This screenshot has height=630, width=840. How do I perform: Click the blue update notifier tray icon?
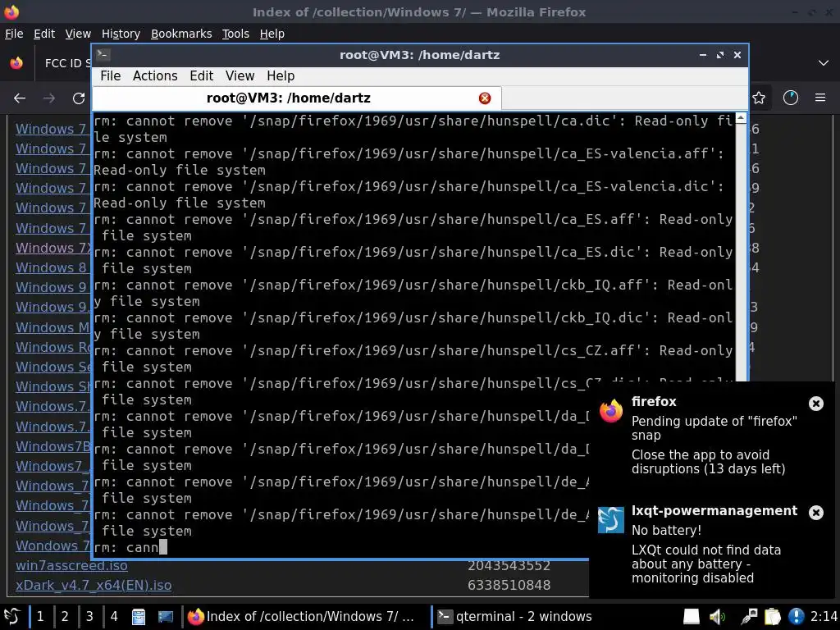pyautogui.click(x=796, y=617)
